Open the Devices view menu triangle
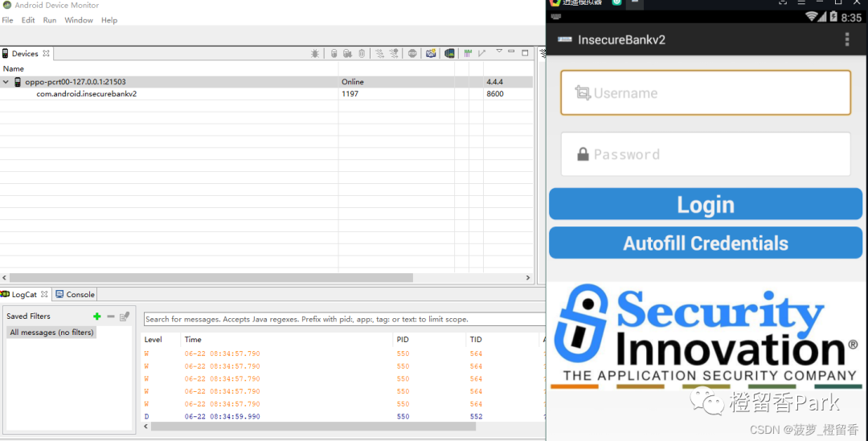868x441 pixels. [499, 51]
